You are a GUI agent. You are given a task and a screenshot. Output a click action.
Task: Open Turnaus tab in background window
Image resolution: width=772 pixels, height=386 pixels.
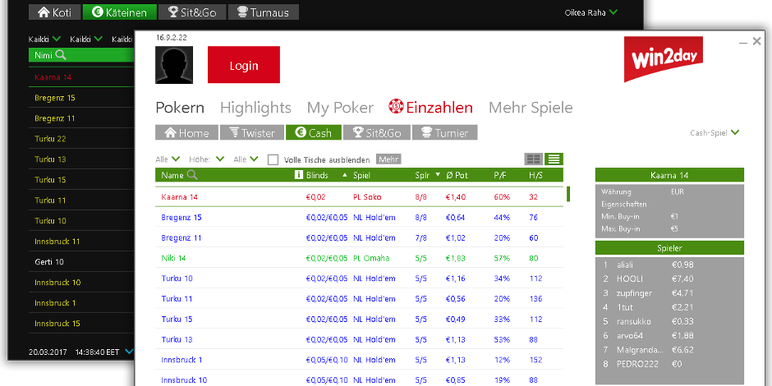pos(263,12)
